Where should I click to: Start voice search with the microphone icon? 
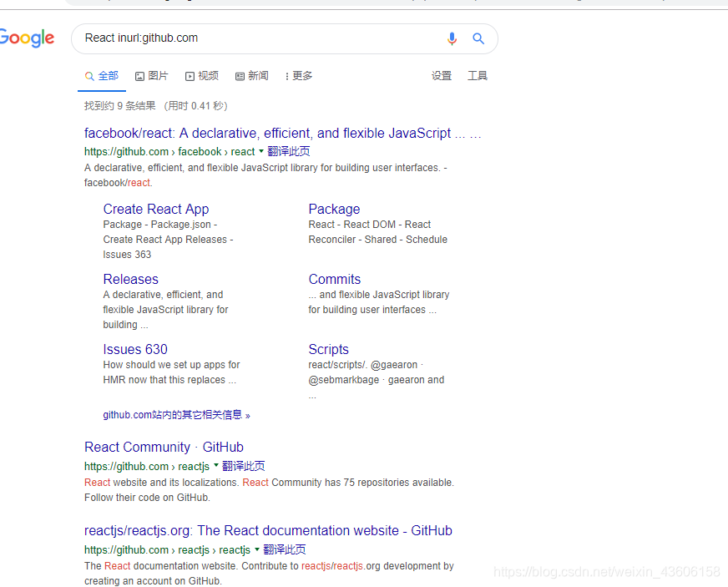click(452, 38)
